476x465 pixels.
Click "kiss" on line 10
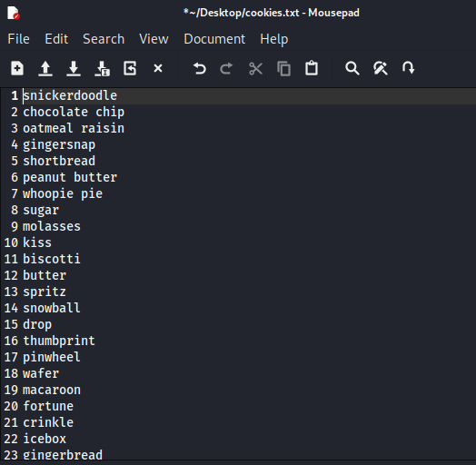pyautogui.click(x=37, y=242)
